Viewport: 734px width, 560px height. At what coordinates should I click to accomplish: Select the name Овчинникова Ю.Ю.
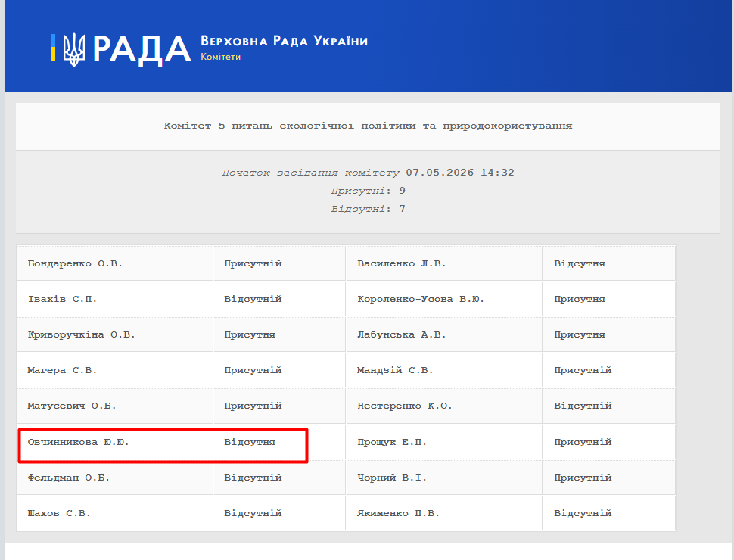[78, 442]
